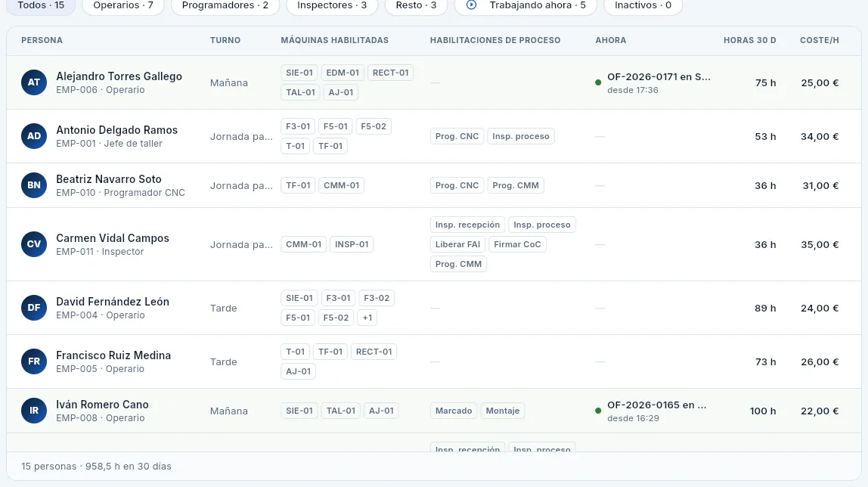The image size is (868, 487).
Task: Select the Inspectores filter chip
Action: click(x=332, y=5)
